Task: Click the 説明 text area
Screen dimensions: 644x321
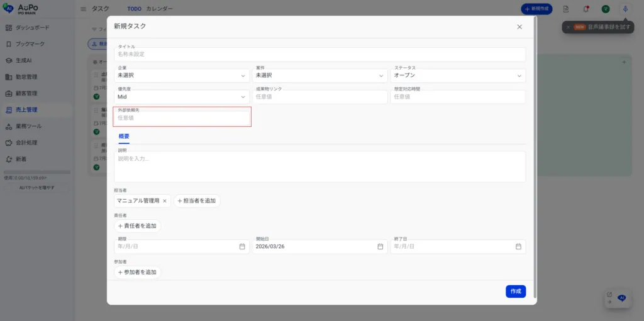Action: pyautogui.click(x=320, y=166)
